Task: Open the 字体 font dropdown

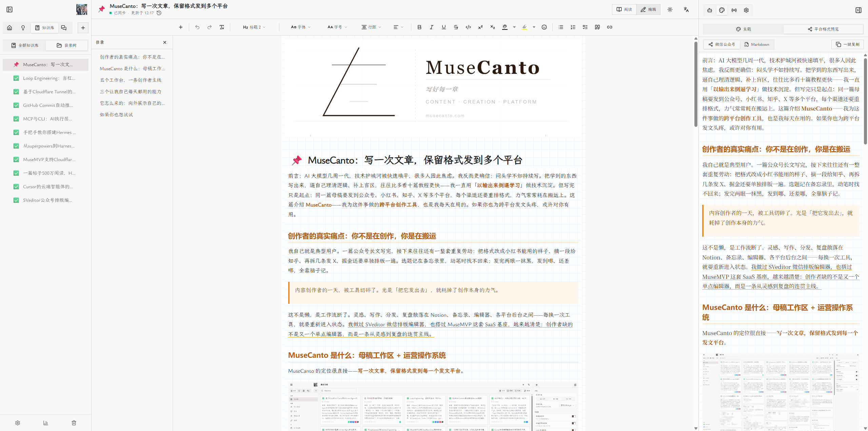Action: 301,27
